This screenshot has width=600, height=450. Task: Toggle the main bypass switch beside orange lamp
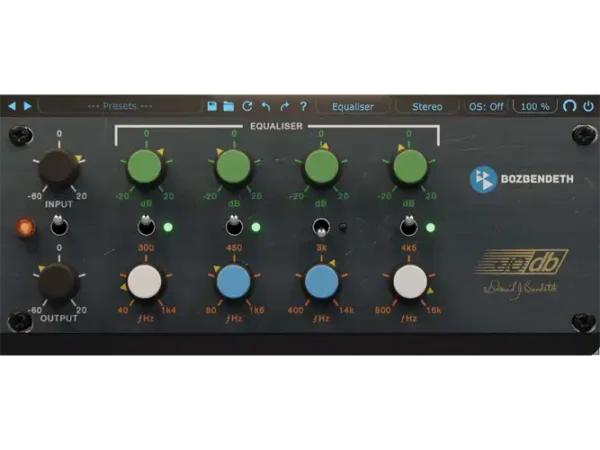59,226
